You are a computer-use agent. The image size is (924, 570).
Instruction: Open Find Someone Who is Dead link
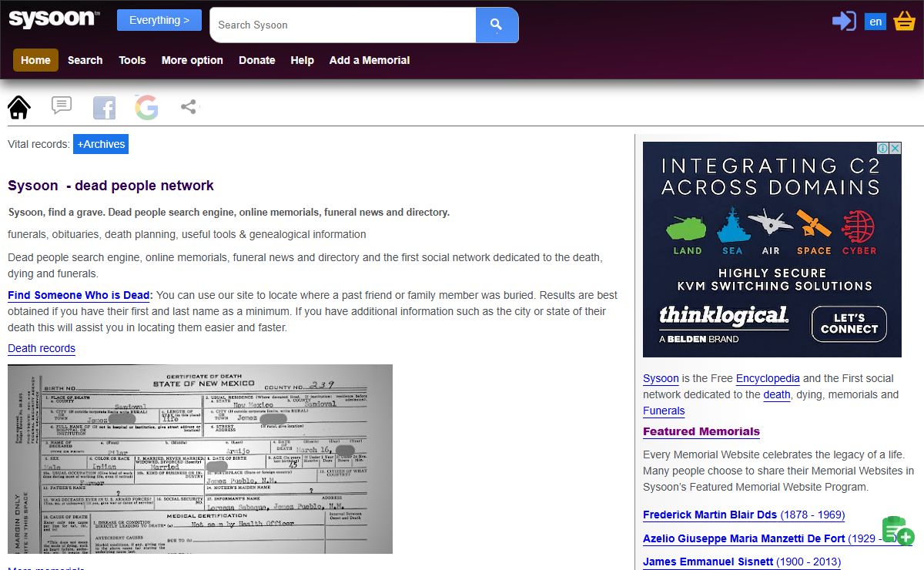tap(80, 295)
